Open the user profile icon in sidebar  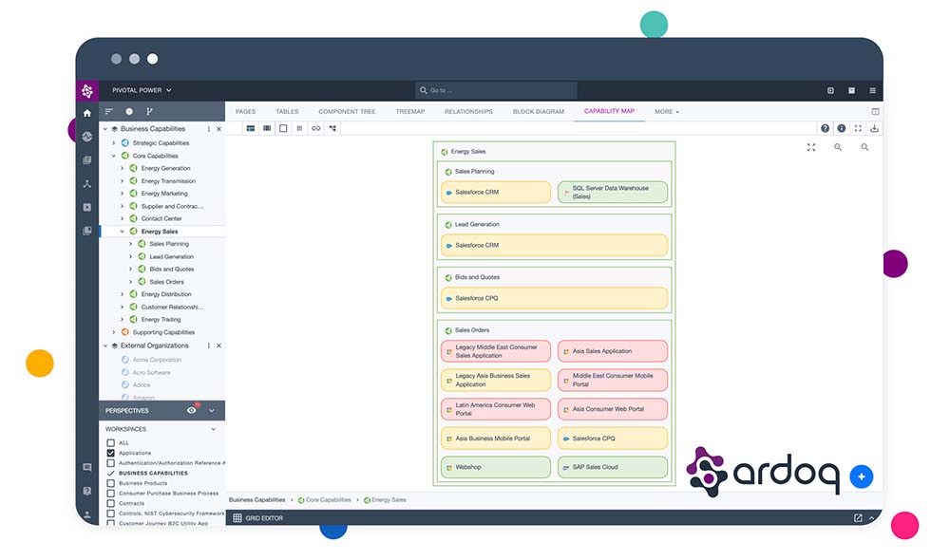(87, 514)
